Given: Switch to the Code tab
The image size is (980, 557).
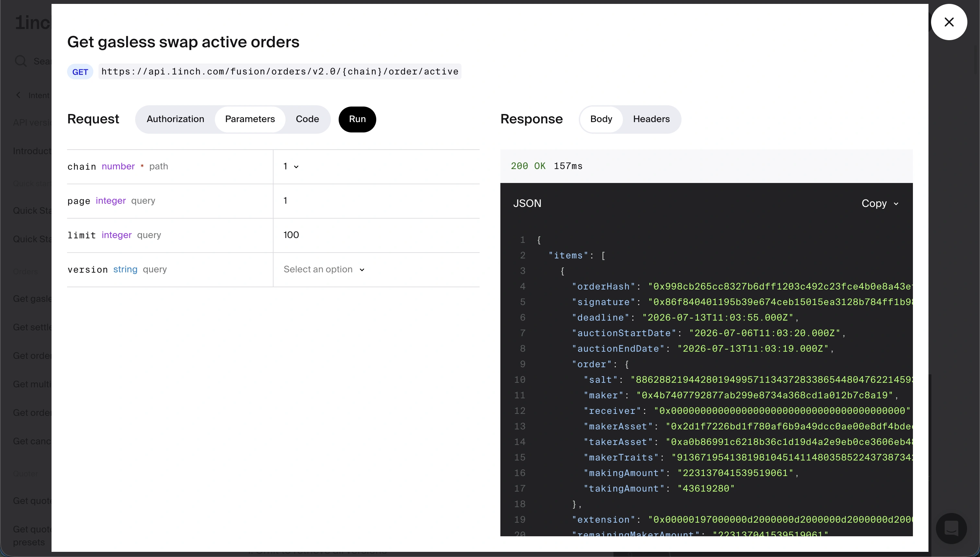Looking at the screenshot, I should [x=307, y=119].
